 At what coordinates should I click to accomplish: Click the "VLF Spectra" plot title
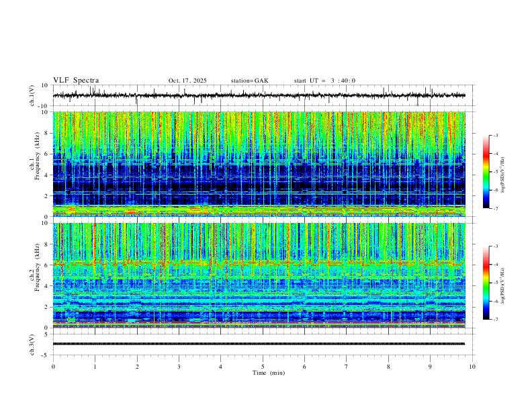(x=76, y=81)
